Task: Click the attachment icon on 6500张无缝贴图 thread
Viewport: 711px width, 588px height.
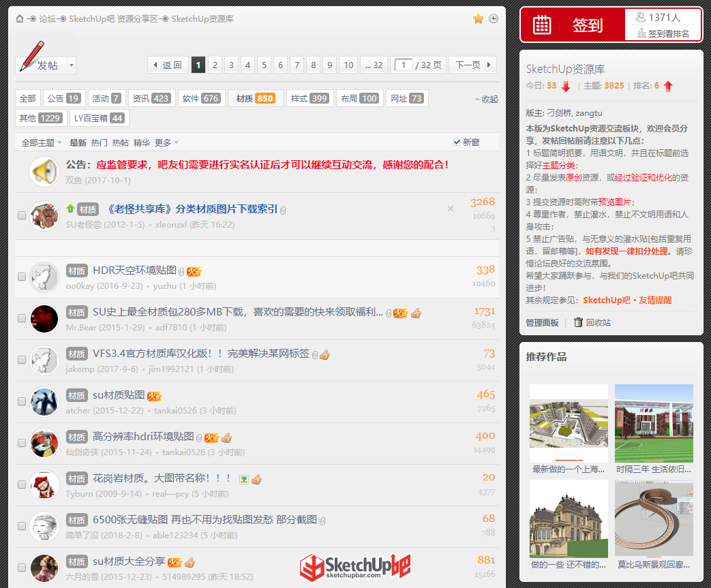Action: pos(322,521)
